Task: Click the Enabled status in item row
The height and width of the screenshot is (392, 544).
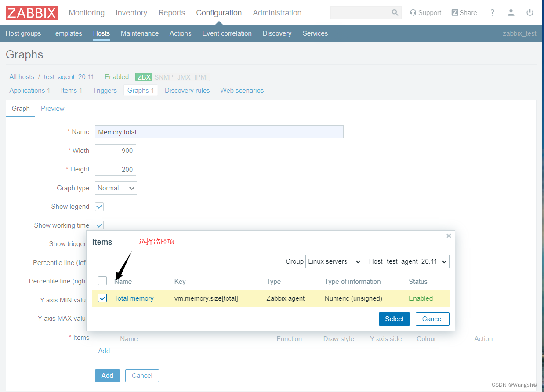Action: pos(421,298)
